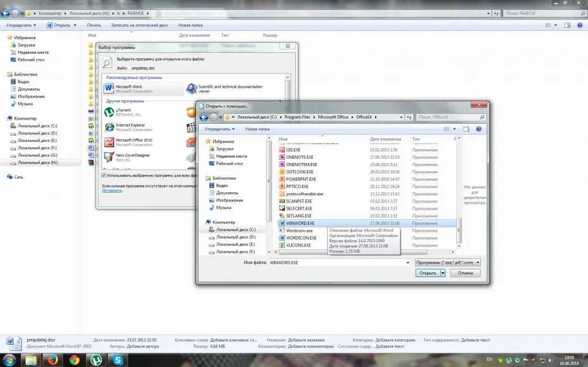This screenshot has height=367, width=588.
Task: Select Wordconv.exe file
Action: coord(299,231)
